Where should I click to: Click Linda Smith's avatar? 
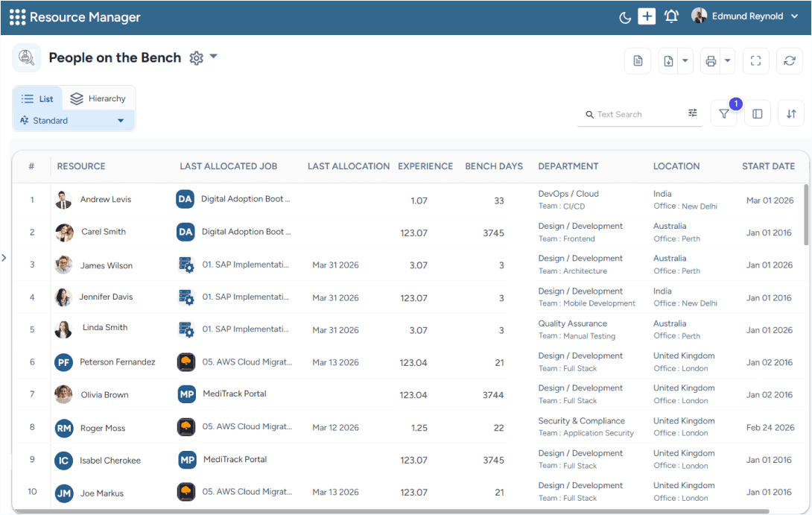[x=63, y=329]
